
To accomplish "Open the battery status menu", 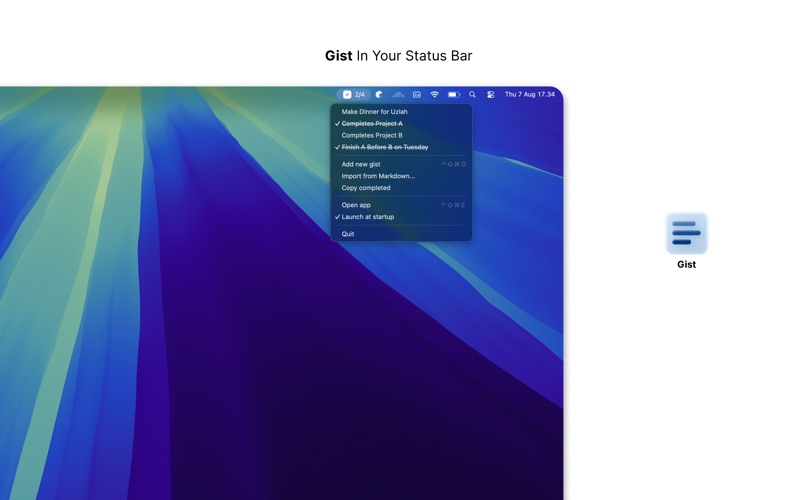I will [454, 94].
